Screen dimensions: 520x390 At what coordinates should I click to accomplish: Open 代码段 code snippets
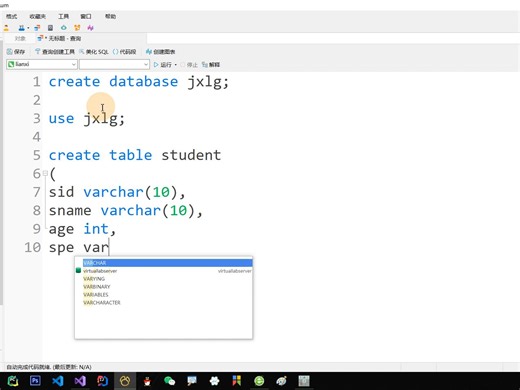[125, 52]
